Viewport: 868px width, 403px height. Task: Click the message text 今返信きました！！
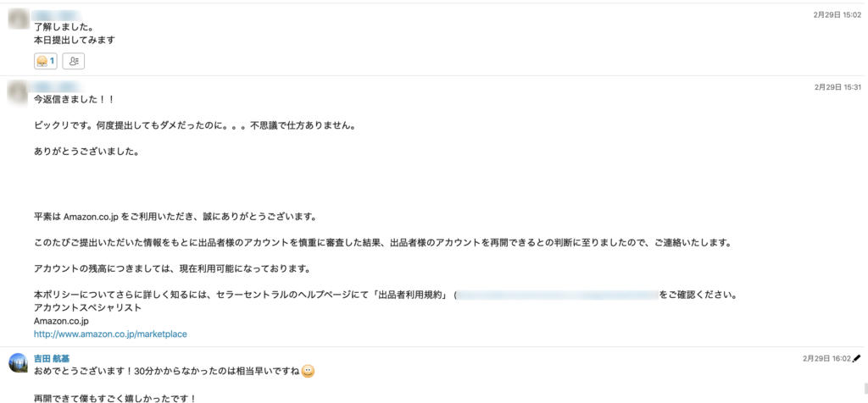(74, 100)
